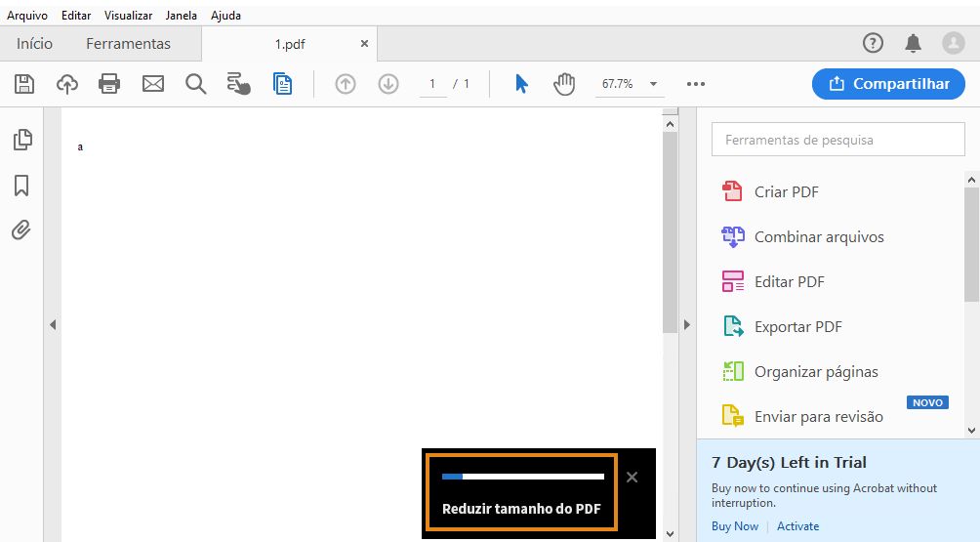This screenshot has width=980, height=542.
Task: Click the Activate link
Action: [x=797, y=526]
